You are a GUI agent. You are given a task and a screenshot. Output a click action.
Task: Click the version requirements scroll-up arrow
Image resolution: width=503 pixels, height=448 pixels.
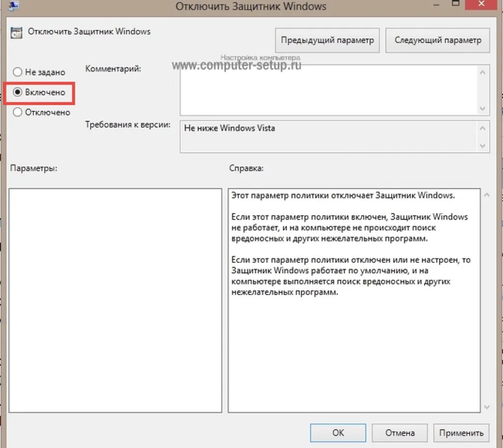coord(482,128)
